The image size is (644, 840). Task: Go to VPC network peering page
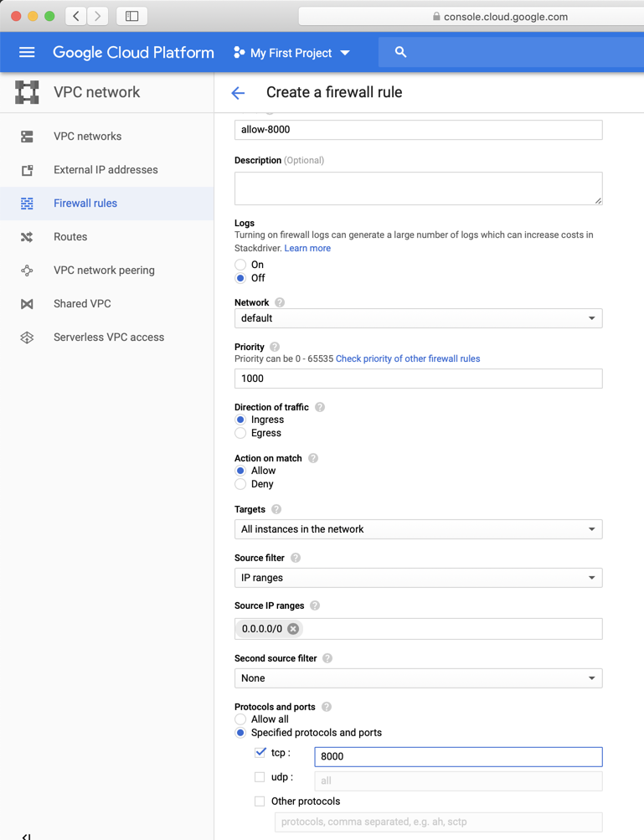(x=104, y=271)
